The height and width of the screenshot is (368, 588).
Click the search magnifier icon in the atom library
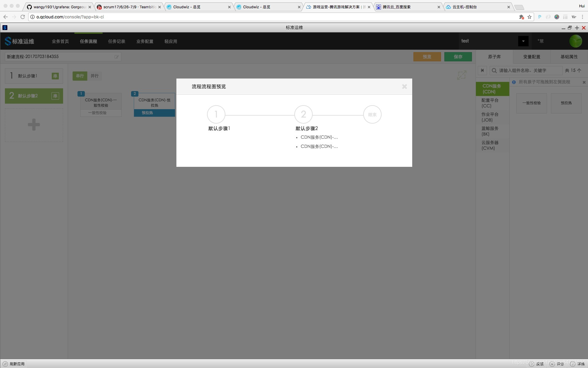pyautogui.click(x=494, y=71)
